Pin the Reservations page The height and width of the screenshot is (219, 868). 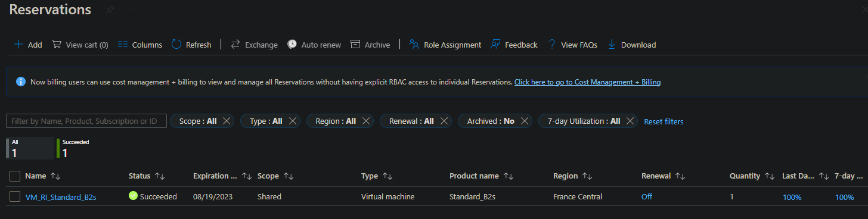(110, 10)
